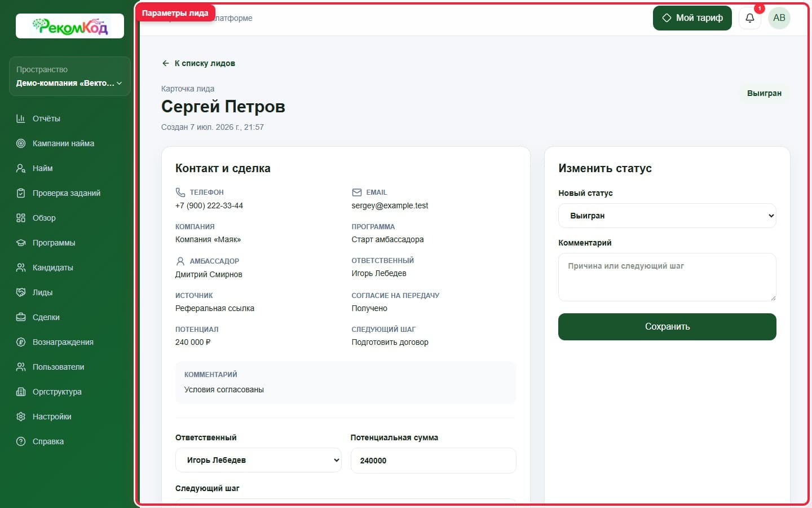Click the comment textarea resize handle
This screenshot has width=812, height=508.
(773, 297)
